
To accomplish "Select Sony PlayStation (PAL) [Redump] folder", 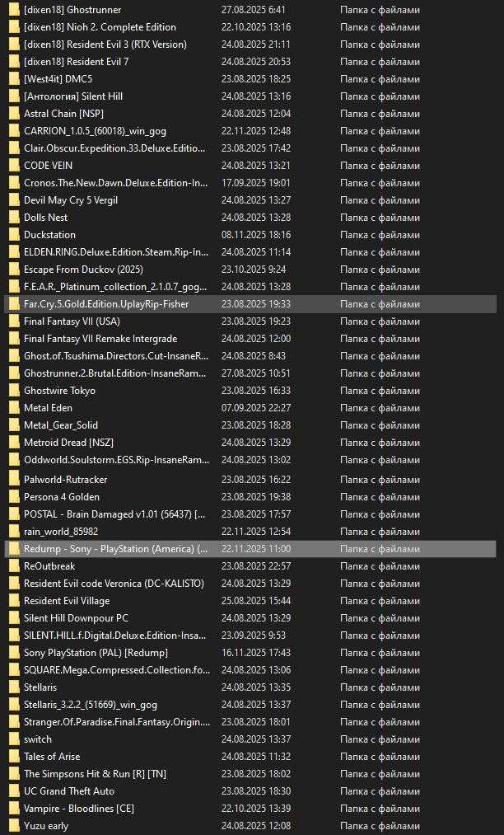I will [96, 653].
